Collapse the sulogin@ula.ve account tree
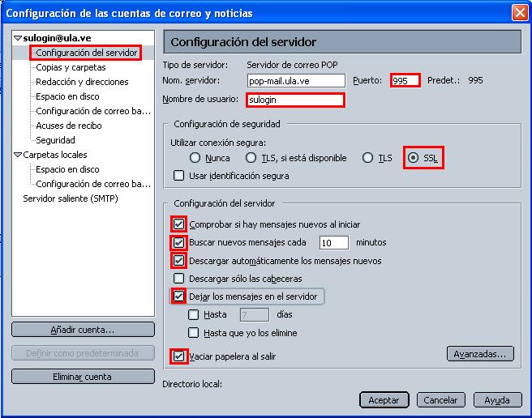 (x=18, y=38)
